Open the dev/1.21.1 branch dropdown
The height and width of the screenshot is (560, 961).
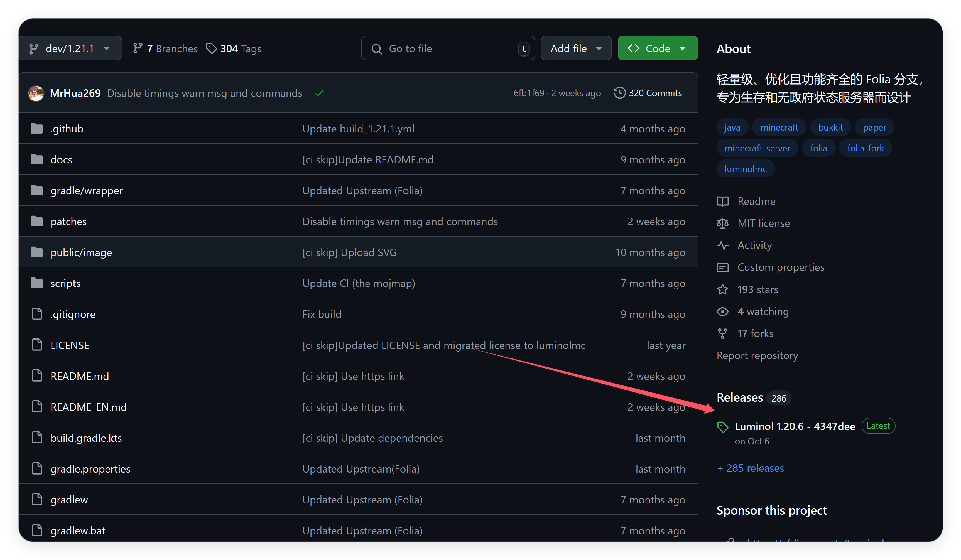point(70,48)
